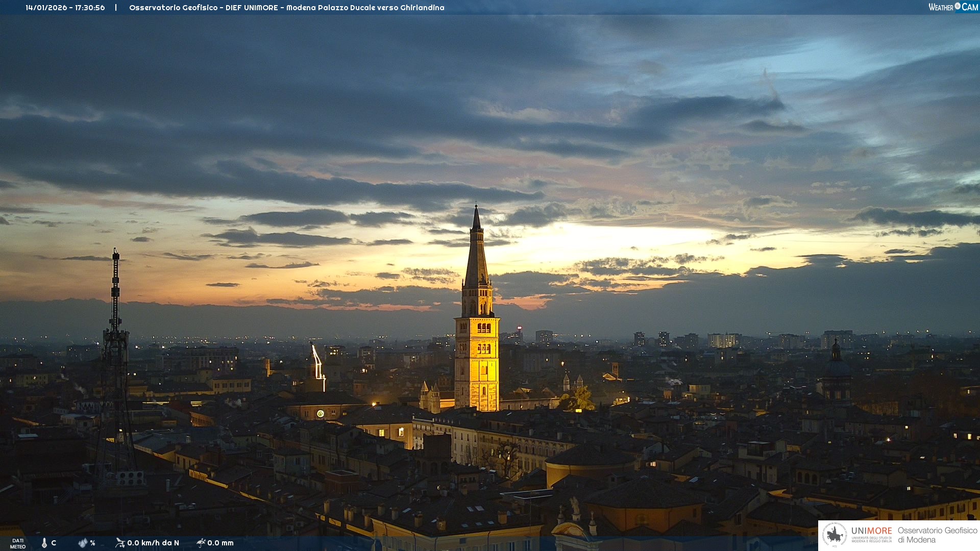
Task: Open the UNIMORE red logo text
Action: pos(871,531)
